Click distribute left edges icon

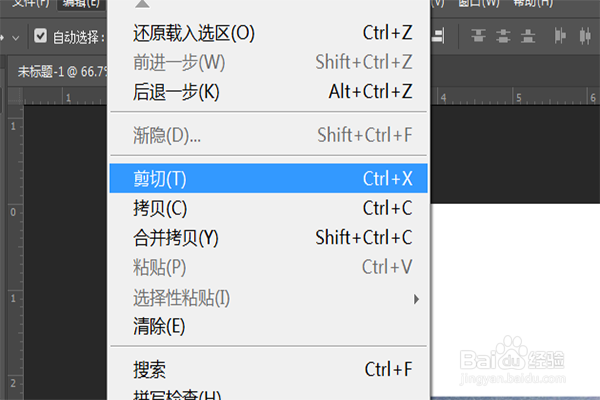point(560,36)
